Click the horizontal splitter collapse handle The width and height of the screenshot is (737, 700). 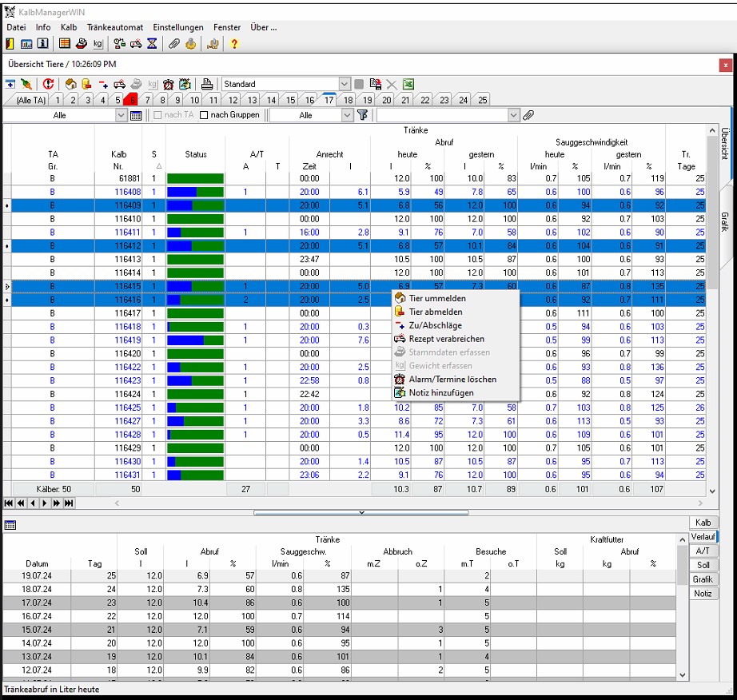(361, 512)
